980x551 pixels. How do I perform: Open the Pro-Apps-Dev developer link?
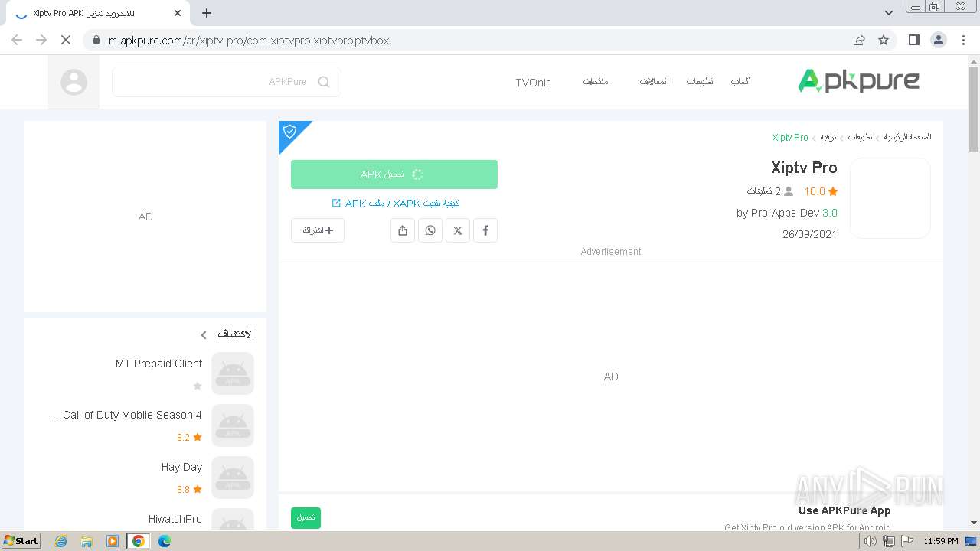[785, 213]
